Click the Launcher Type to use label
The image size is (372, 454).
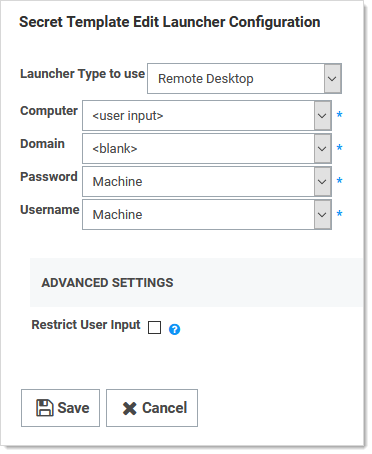(x=82, y=74)
